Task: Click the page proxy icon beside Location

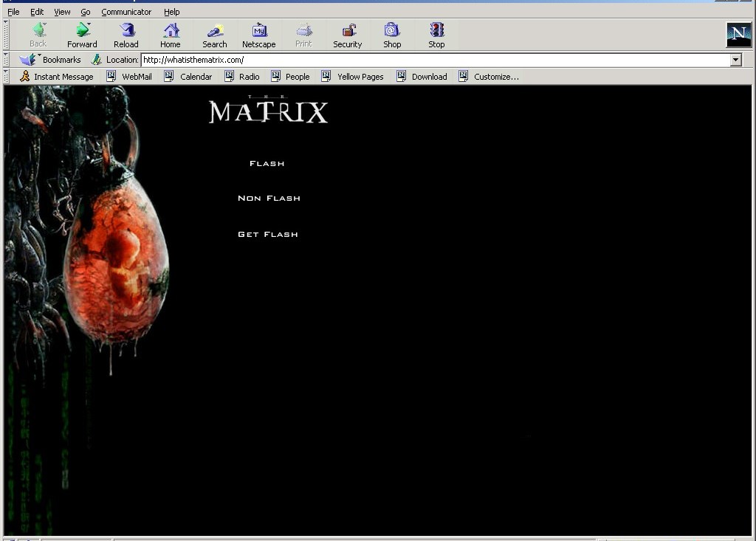Action: click(x=97, y=60)
